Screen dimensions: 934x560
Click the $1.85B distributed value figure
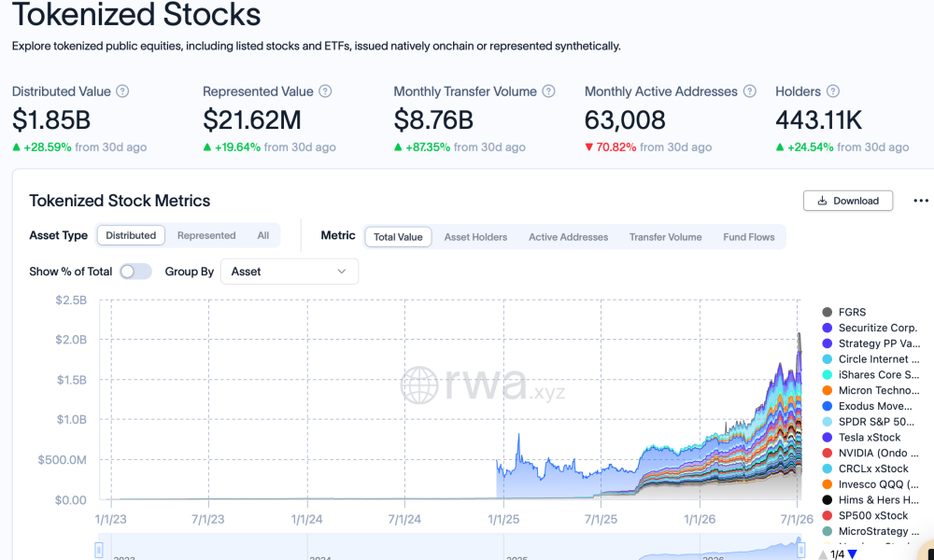51,120
